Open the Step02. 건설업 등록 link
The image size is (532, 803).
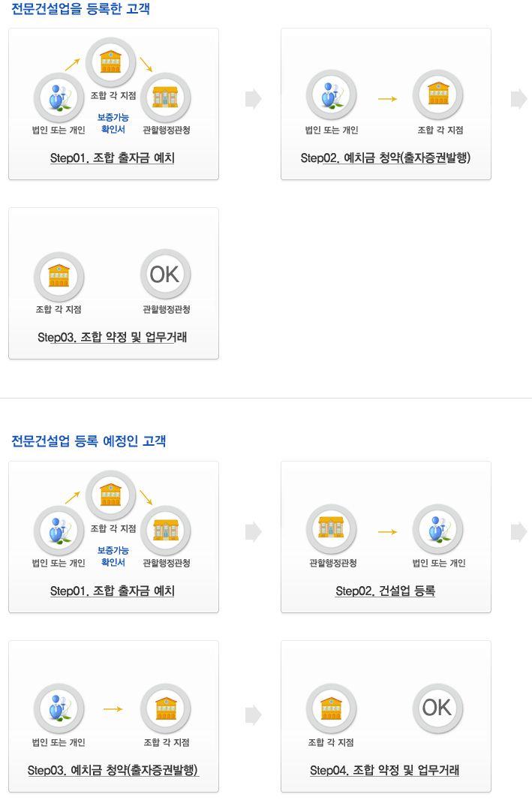tap(385, 591)
